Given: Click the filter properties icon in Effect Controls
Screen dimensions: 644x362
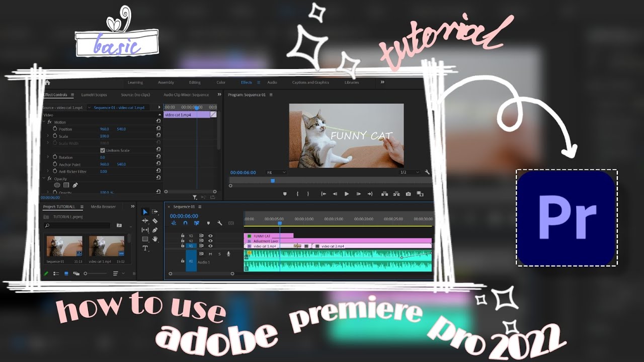Looking at the screenshot, I should point(195,198).
